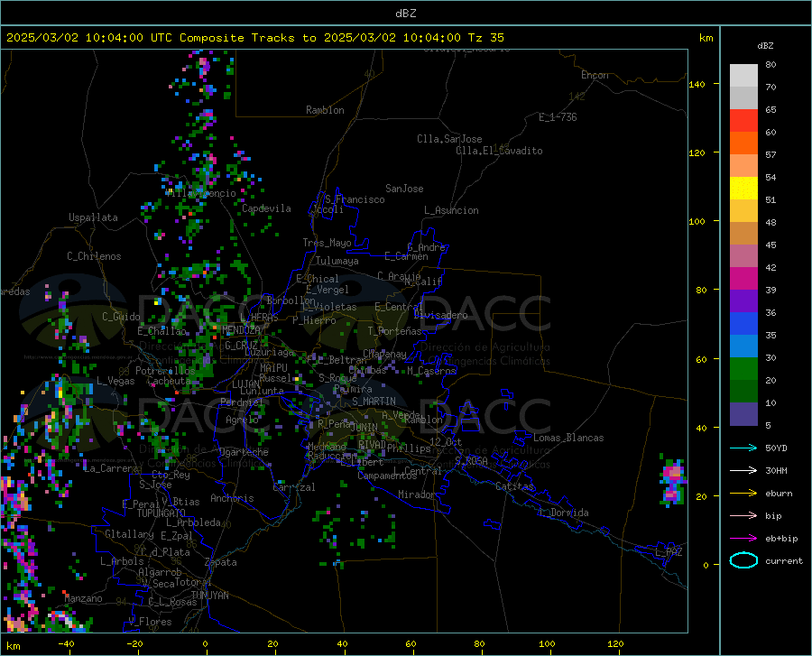Click the C_Chilenos map label
Viewport: 812px width, 656px height.
94,256
